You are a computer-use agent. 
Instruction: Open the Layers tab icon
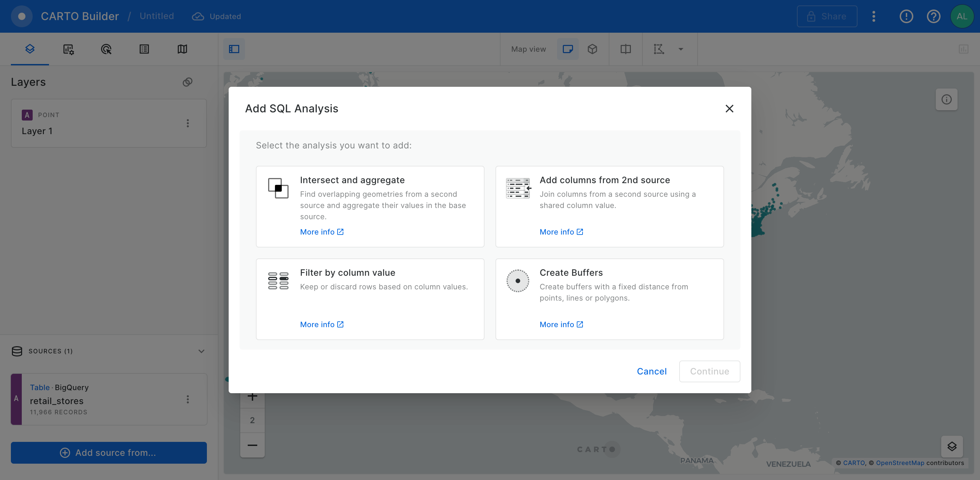tap(30, 49)
